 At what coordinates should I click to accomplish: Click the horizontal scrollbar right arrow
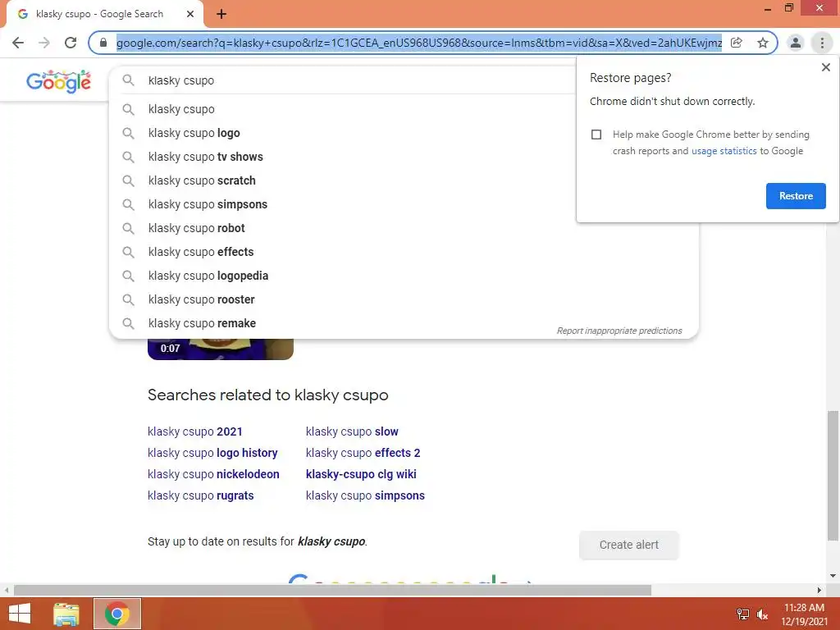click(819, 591)
